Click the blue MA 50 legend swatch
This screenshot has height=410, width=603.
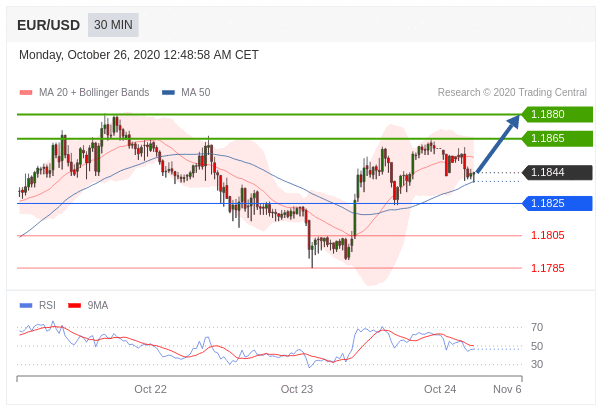pyautogui.click(x=168, y=93)
